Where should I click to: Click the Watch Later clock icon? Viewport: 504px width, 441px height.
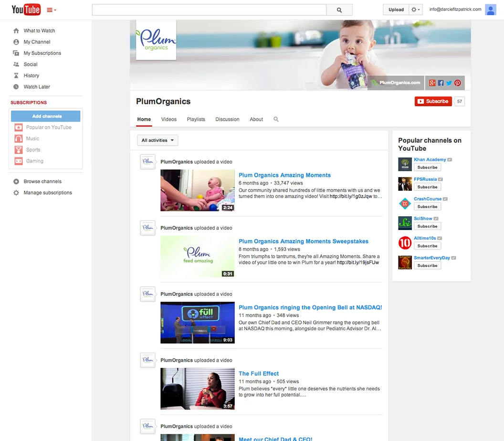click(x=16, y=87)
